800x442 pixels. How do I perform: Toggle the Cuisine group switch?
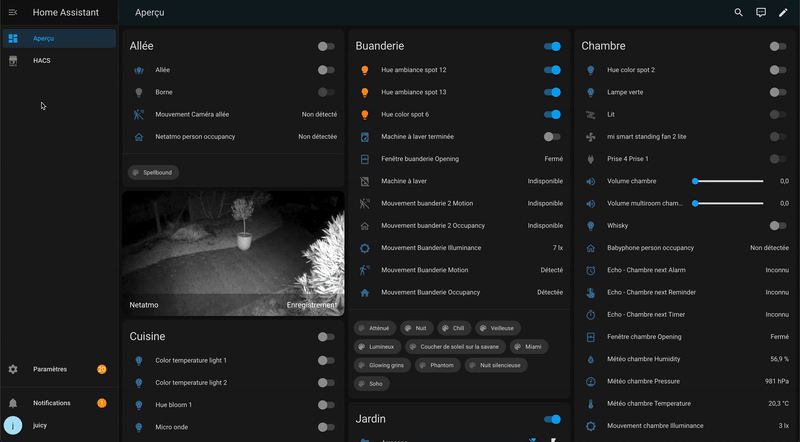point(326,337)
